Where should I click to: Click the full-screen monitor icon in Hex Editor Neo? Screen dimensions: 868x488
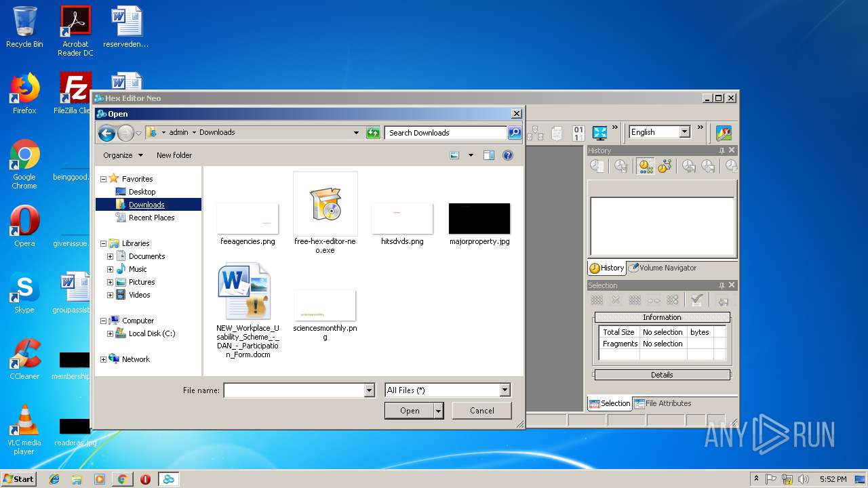click(599, 133)
